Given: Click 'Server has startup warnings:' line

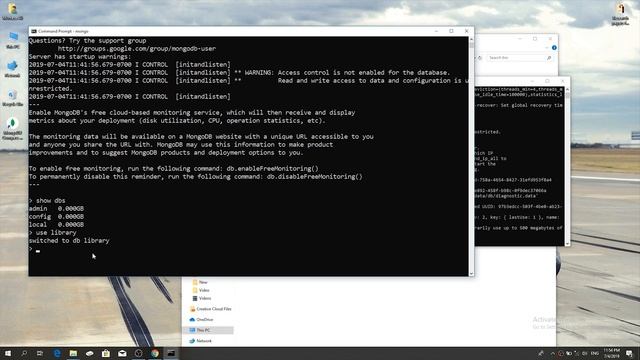Looking at the screenshot, I should [80, 57].
